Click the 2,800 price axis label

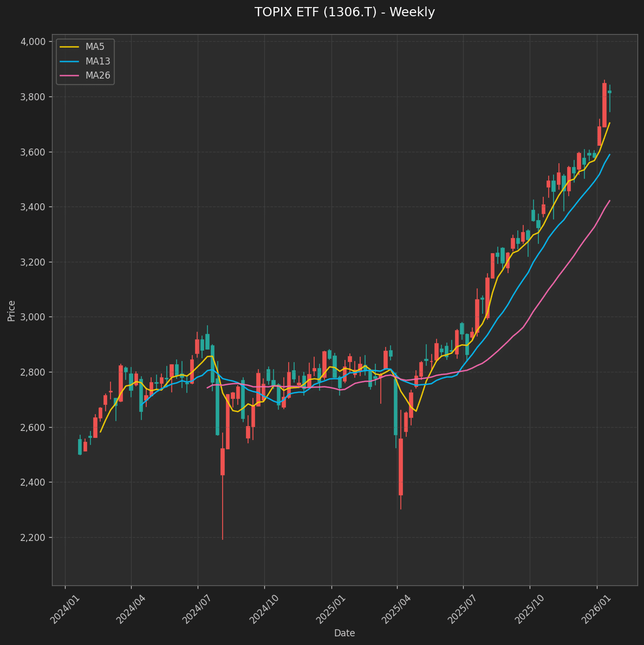point(32,372)
